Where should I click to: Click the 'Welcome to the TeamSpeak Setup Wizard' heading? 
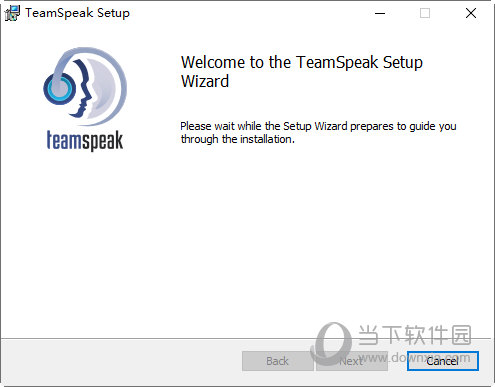click(x=302, y=72)
